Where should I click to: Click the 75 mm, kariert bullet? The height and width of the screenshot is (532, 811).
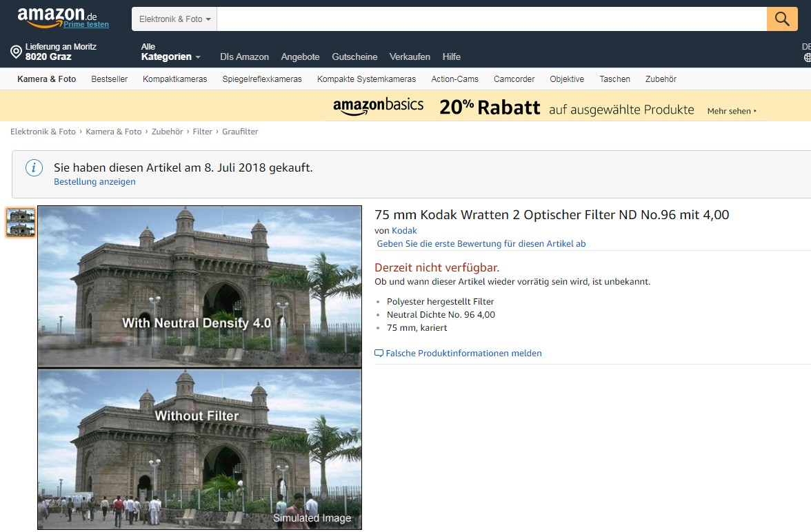(x=417, y=328)
